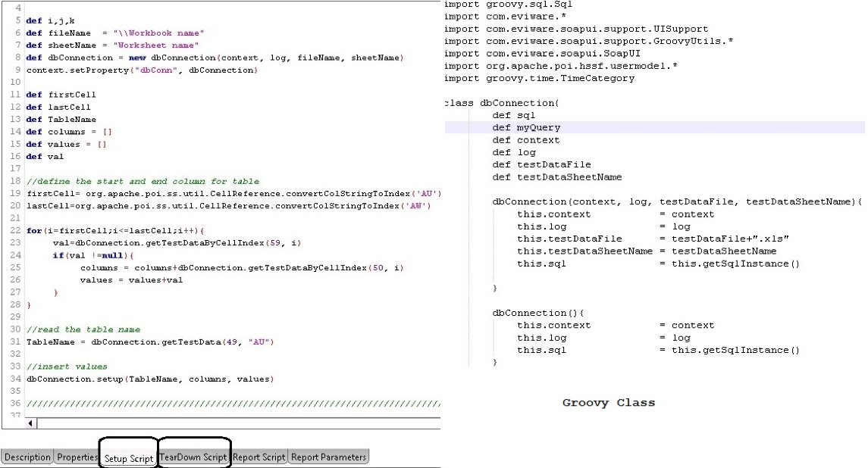
Task: Switch to the Properties tab
Action: 77,457
